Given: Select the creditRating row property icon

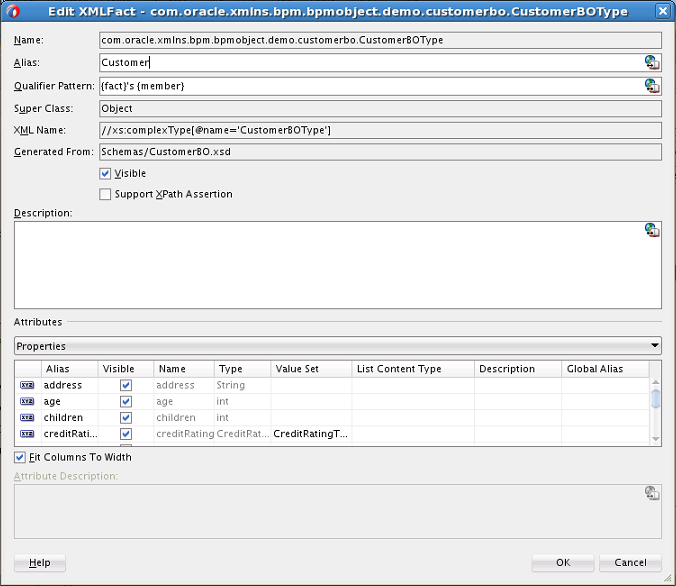Looking at the screenshot, I should coord(27,434).
